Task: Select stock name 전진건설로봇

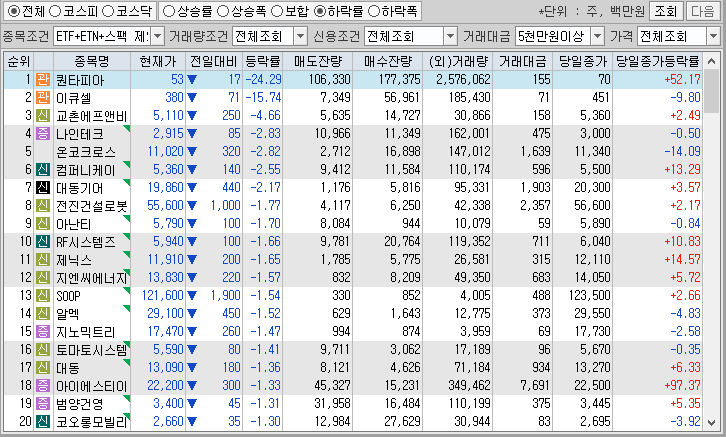Action: tap(91, 206)
